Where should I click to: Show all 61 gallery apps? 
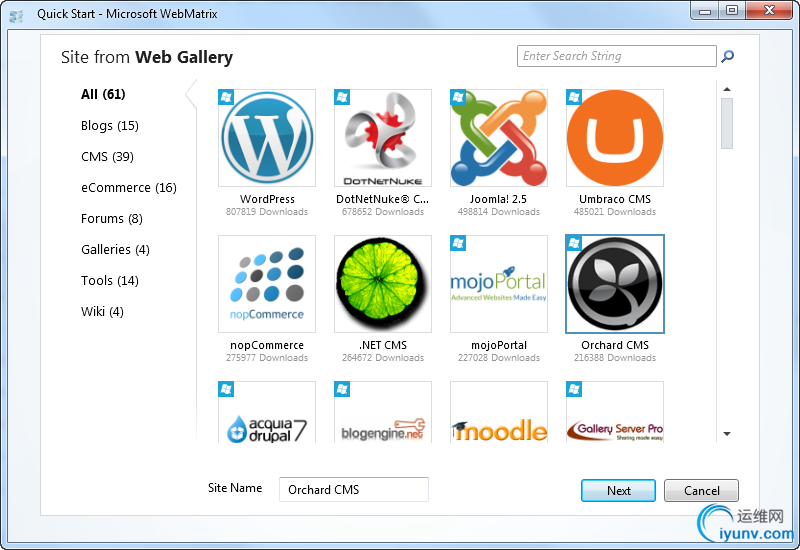tap(103, 94)
